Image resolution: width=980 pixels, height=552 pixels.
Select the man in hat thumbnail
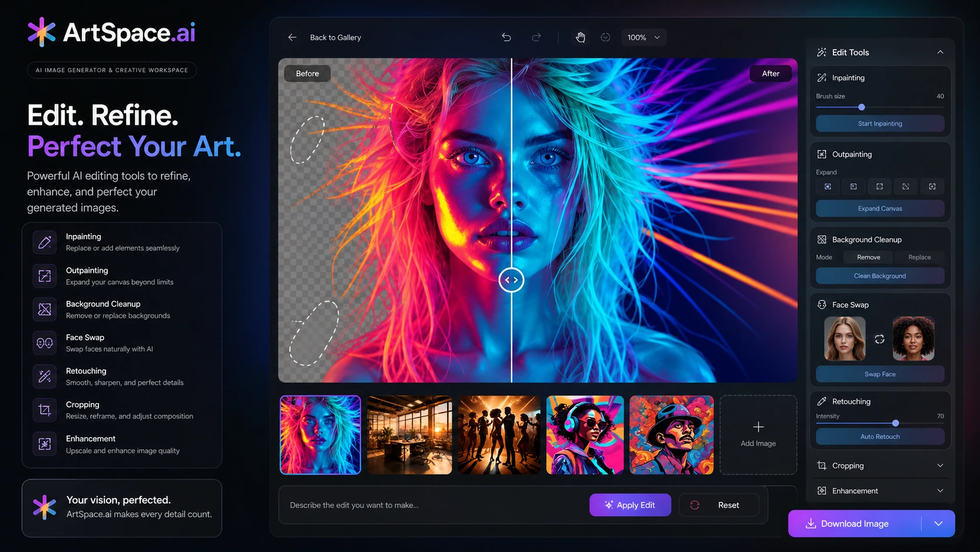click(672, 435)
